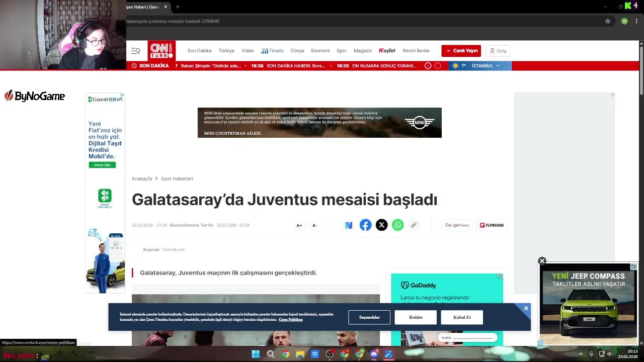
Task: Share article on WhatsApp
Action: pyautogui.click(x=398, y=225)
